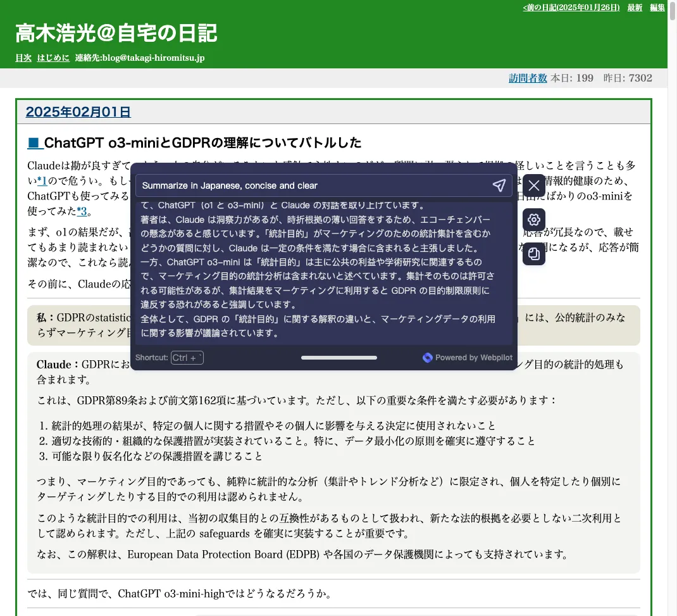Click the blue square entry anchor icon

click(x=34, y=142)
